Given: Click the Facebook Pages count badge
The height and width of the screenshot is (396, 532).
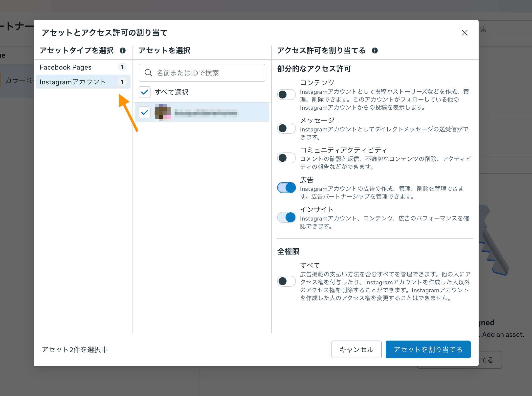Looking at the screenshot, I should (x=122, y=67).
